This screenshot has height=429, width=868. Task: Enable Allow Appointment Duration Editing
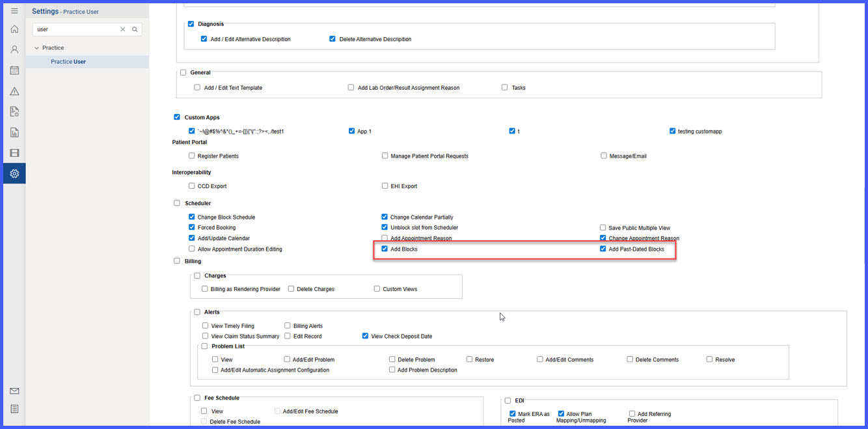point(191,249)
